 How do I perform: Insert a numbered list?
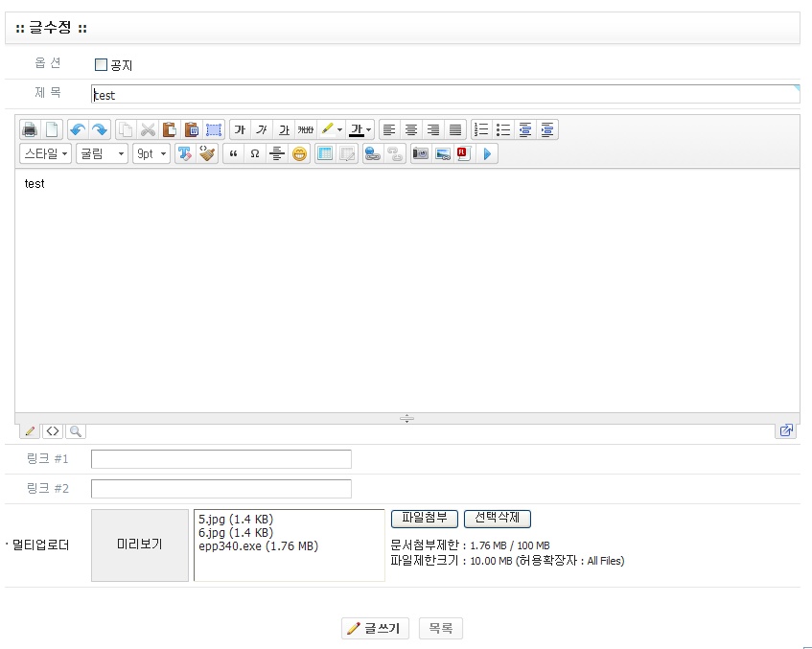click(481, 129)
